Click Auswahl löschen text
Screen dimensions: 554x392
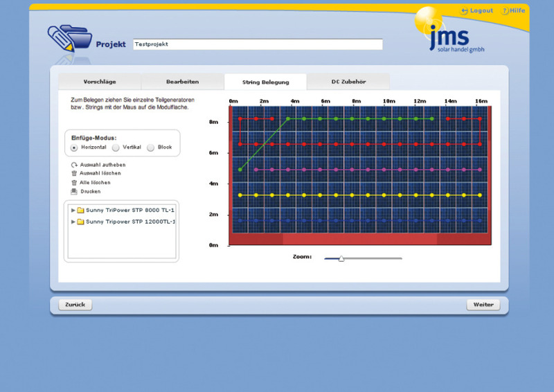100,173
